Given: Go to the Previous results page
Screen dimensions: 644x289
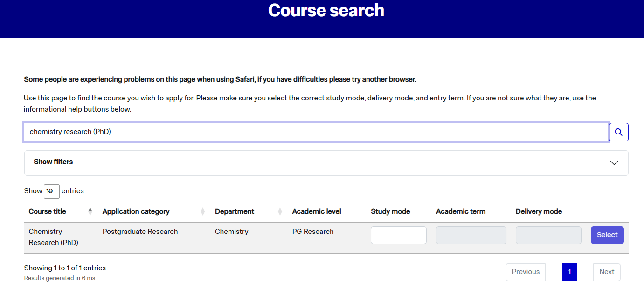Looking at the screenshot, I should pos(525,272).
